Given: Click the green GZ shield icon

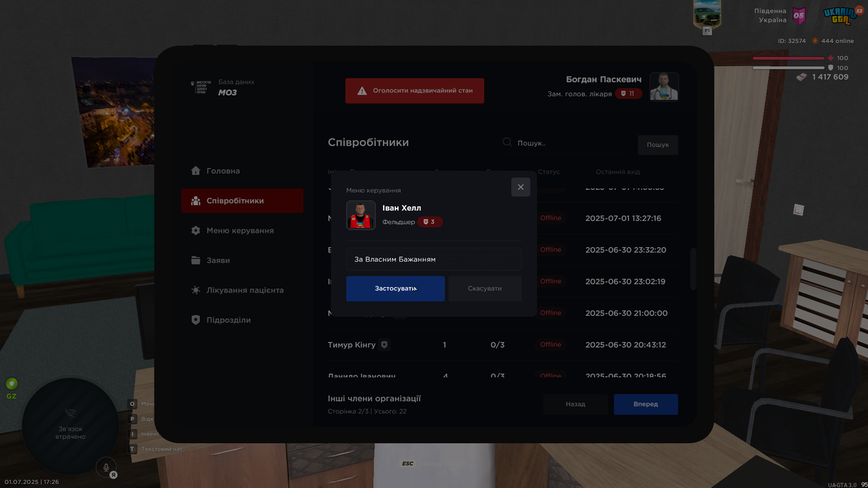Looking at the screenshot, I should [12, 384].
